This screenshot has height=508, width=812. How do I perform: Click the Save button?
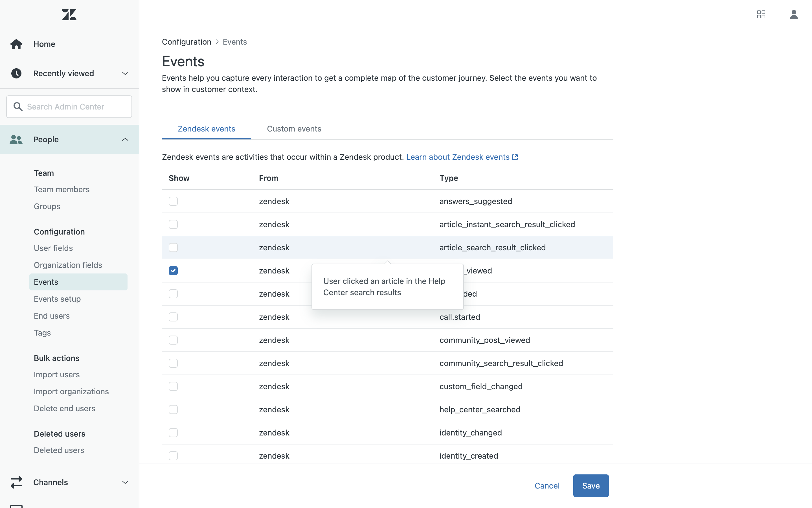[590, 485]
